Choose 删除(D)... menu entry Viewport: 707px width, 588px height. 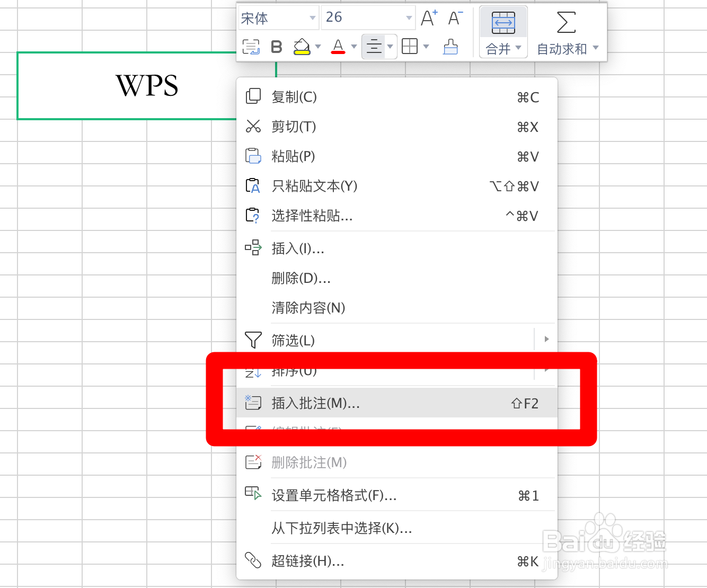(397, 278)
